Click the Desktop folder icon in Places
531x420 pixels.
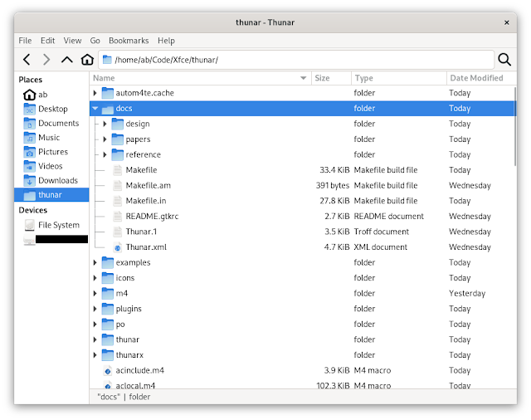30,109
